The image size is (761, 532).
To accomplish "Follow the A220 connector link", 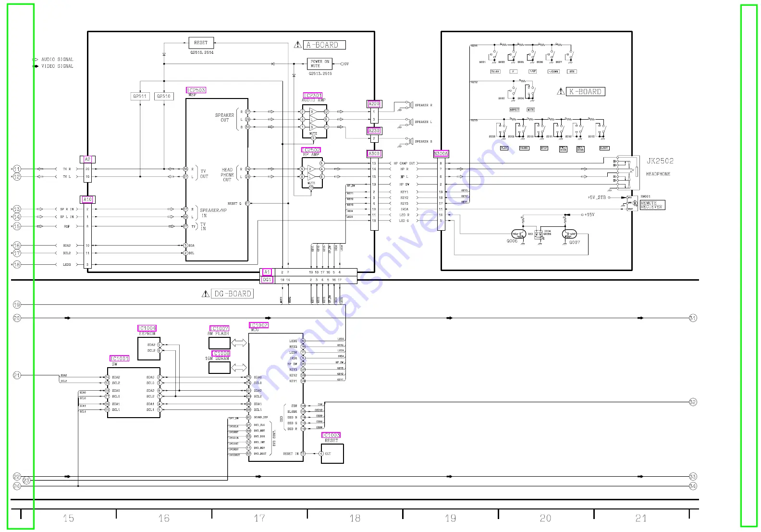I will click(374, 104).
